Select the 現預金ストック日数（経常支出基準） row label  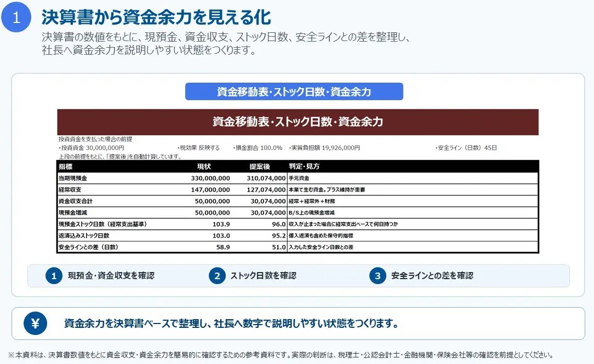point(102,224)
